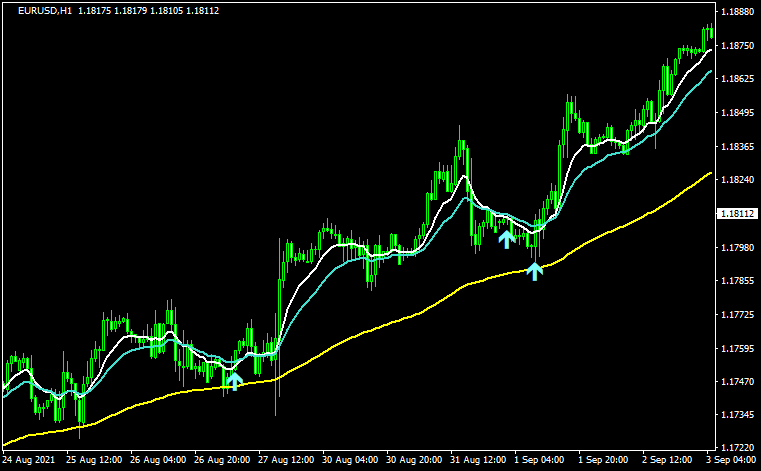Click the 2 Sep 12:00 time label

pos(665,461)
